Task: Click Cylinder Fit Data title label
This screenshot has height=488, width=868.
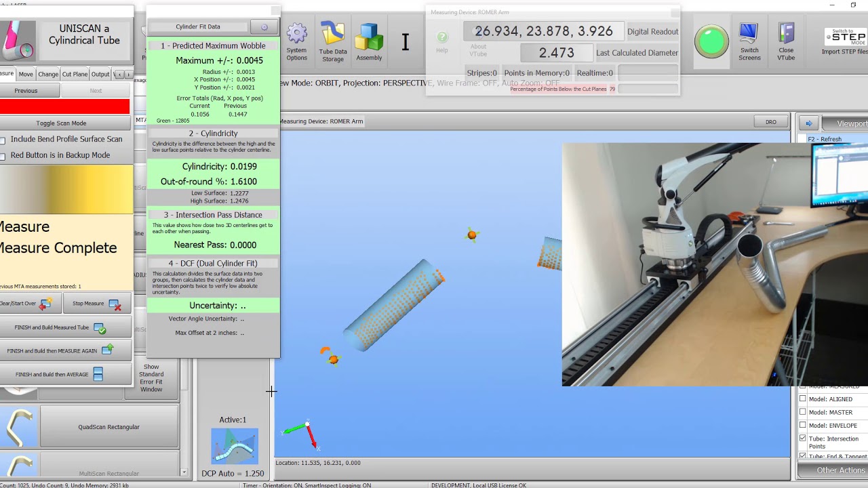Action: click(x=198, y=27)
